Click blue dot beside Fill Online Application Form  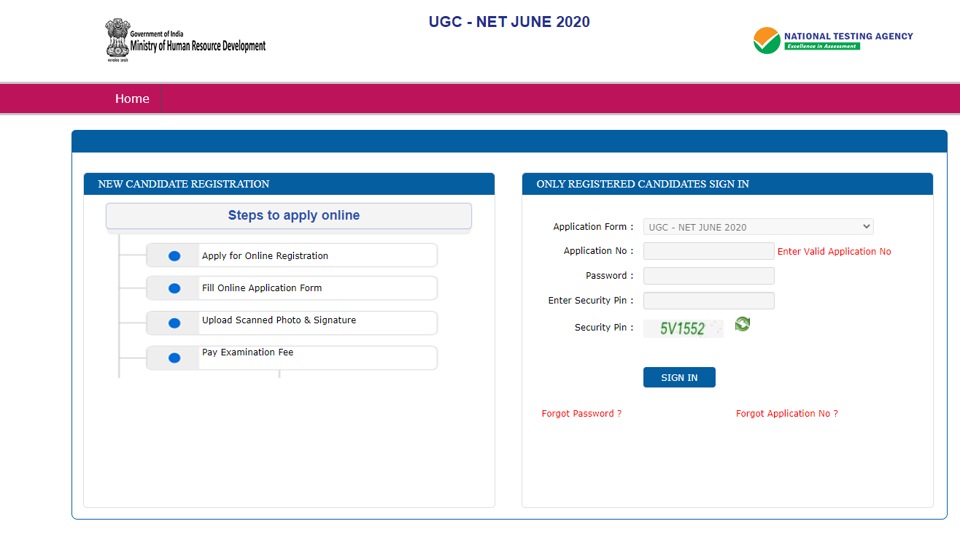coord(174,288)
